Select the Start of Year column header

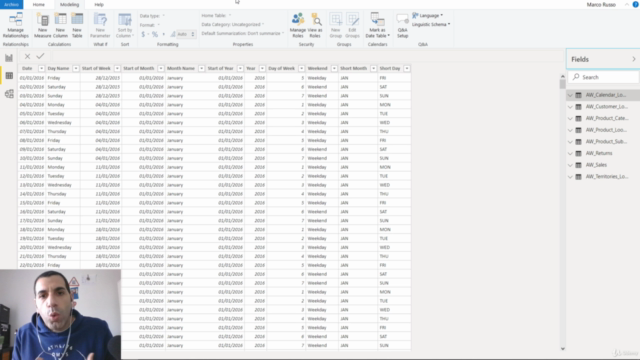click(x=220, y=68)
